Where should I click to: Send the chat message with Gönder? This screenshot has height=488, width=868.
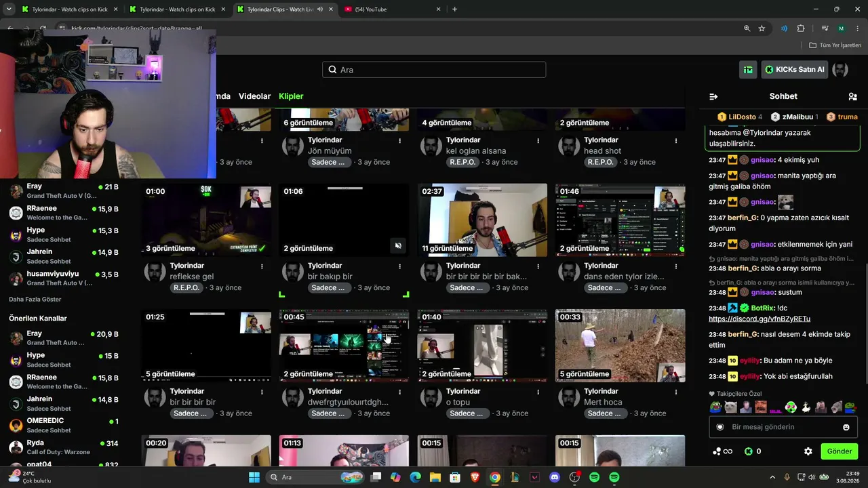(839, 451)
